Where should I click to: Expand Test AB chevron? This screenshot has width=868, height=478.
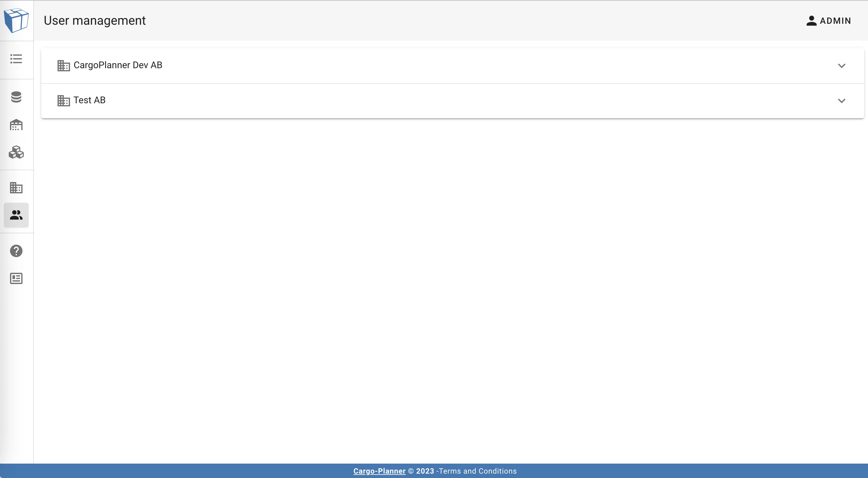coord(841,101)
